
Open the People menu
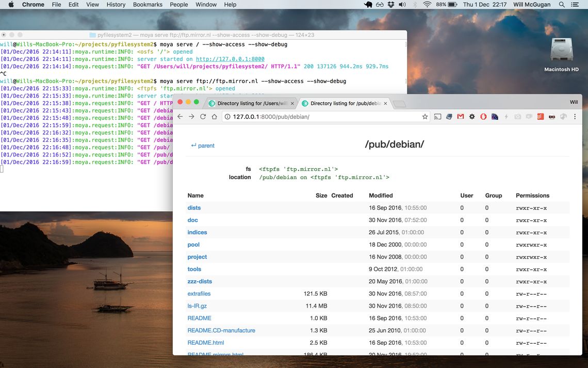coord(179,5)
